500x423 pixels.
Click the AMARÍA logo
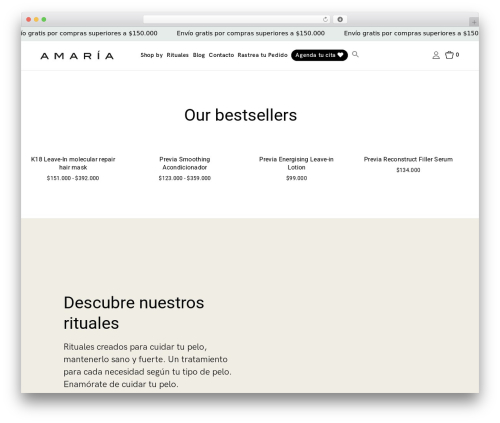click(77, 55)
